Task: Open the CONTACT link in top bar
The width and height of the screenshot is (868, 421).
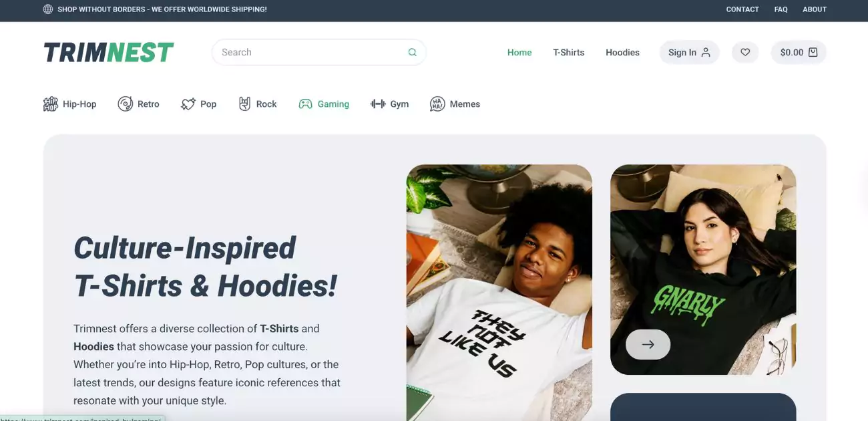Action: pyautogui.click(x=742, y=9)
